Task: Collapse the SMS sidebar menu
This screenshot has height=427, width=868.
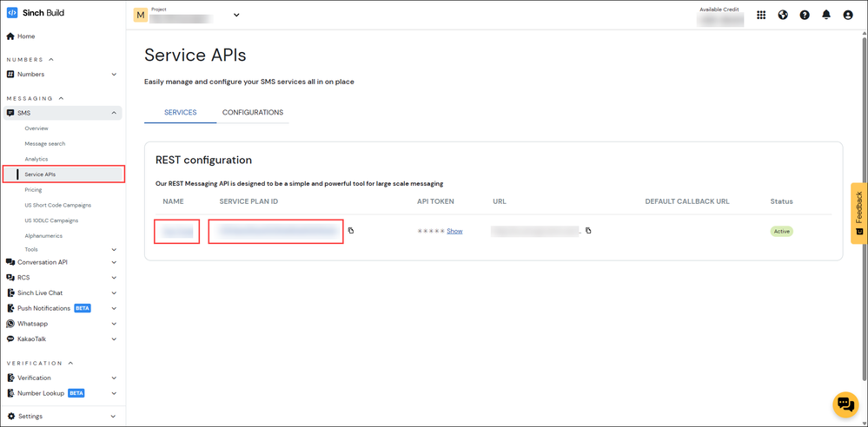Action: 114,113
